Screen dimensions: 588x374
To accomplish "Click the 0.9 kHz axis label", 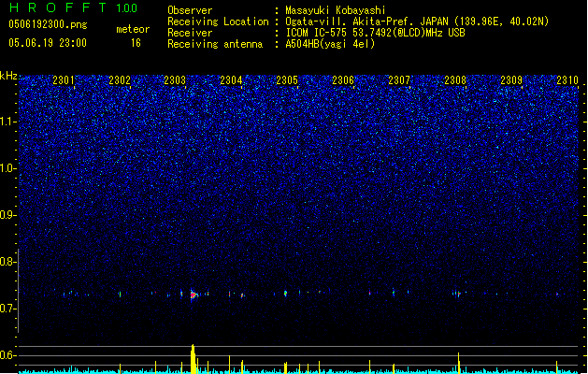I will [x=8, y=215].
